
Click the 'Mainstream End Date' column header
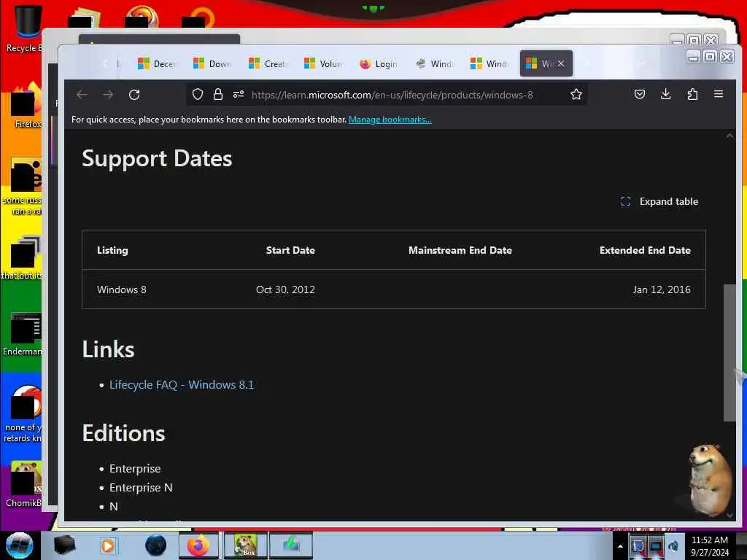click(460, 251)
